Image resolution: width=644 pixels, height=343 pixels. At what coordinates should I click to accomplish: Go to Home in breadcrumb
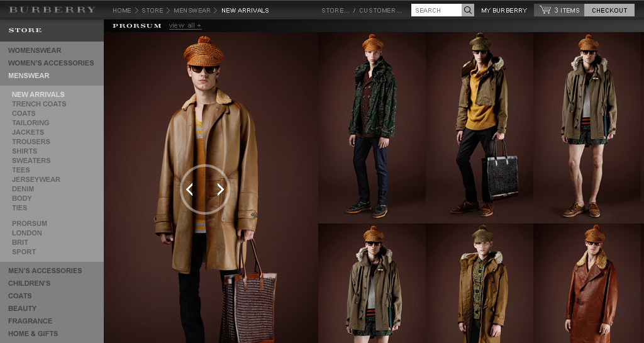(122, 10)
